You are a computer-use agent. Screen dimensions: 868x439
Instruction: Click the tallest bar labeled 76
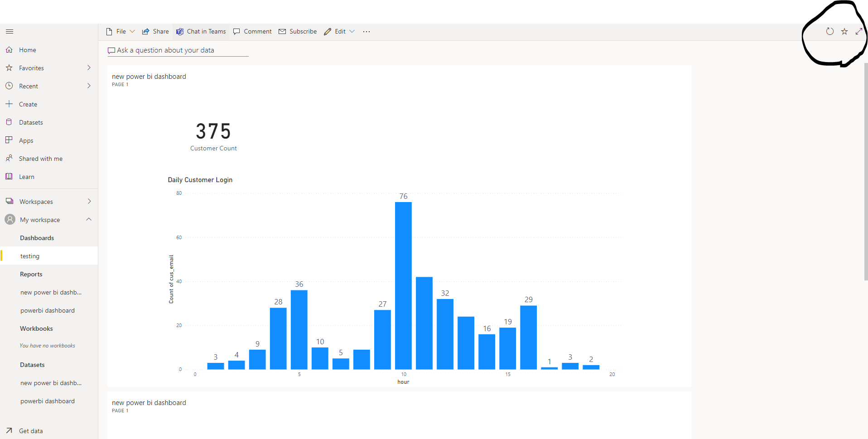coord(403,285)
